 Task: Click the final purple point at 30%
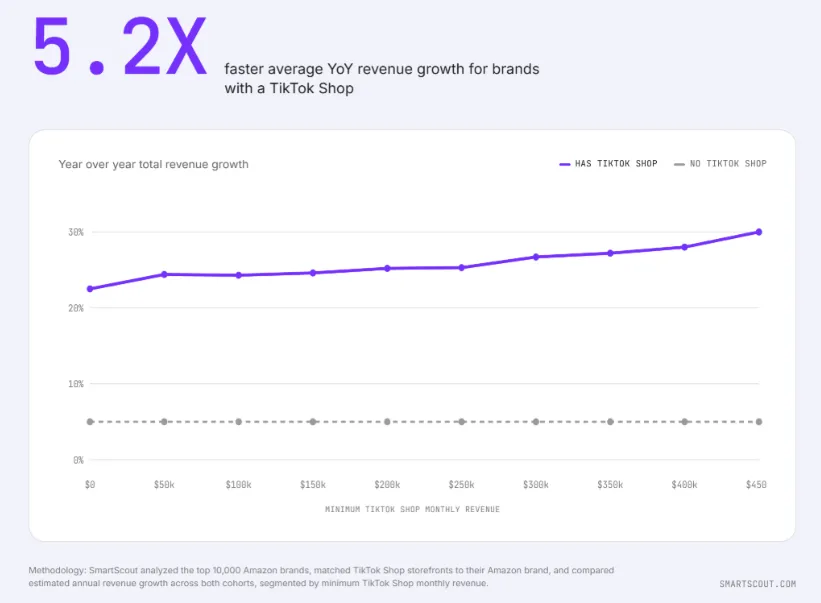coord(759,232)
